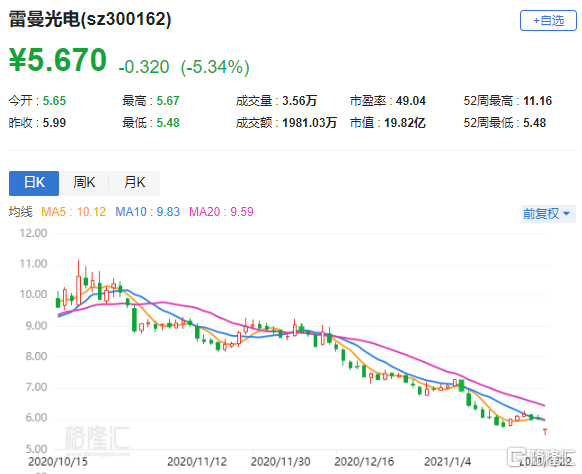Click the percent change (-5.34%)
Viewport: 582px width, 474px height.
click(x=215, y=67)
